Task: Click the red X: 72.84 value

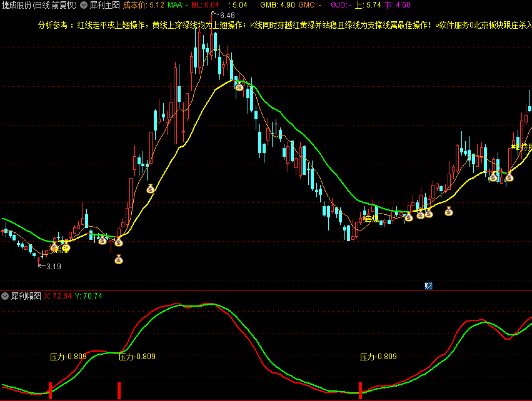Action: [58, 296]
